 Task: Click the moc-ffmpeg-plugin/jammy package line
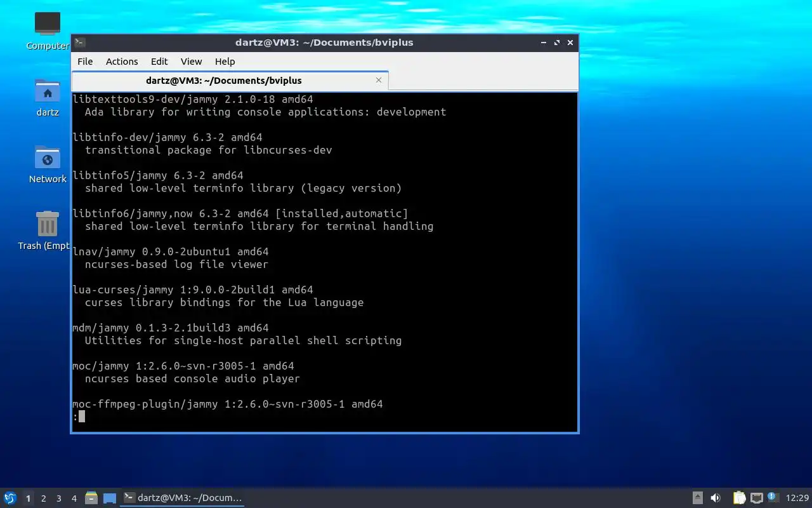(x=228, y=404)
